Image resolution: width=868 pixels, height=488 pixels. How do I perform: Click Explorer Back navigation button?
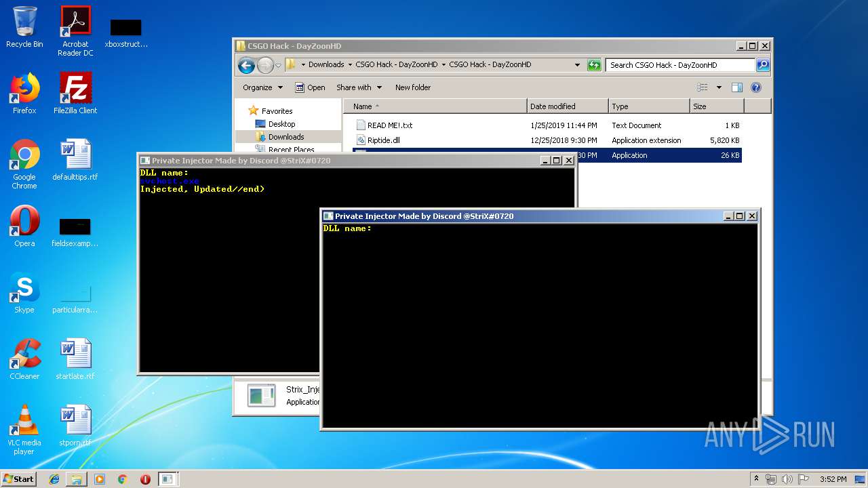coord(246,65)
